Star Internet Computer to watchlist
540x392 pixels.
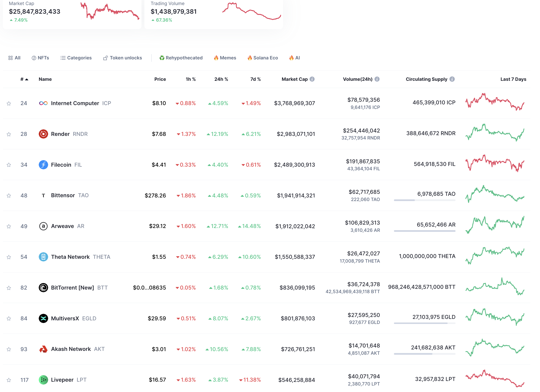click(9, 103)
